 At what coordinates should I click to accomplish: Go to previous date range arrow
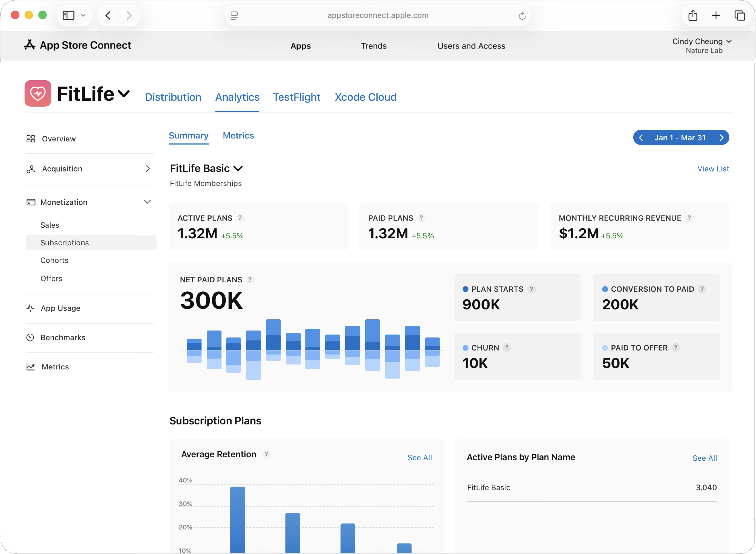(x=641, y=137)
